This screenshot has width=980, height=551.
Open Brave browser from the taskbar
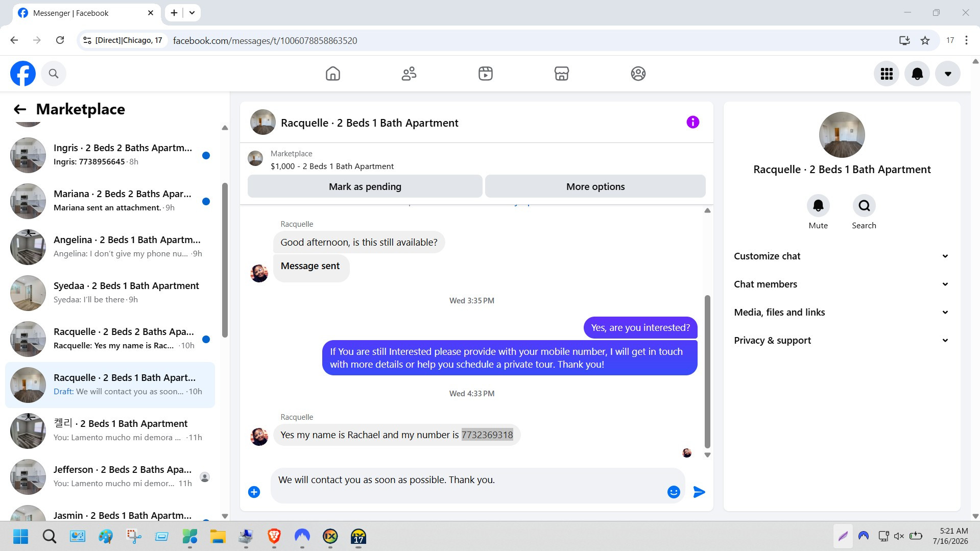(x=274, y=536)
